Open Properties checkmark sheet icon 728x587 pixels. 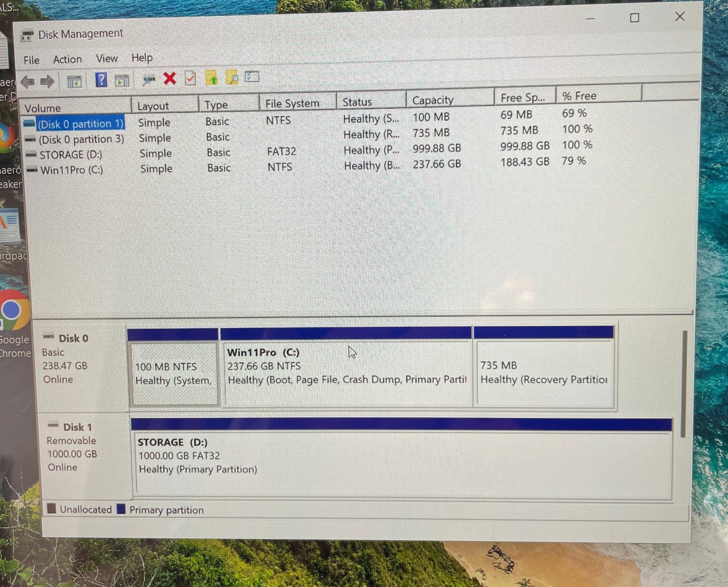tap(190, 78)
